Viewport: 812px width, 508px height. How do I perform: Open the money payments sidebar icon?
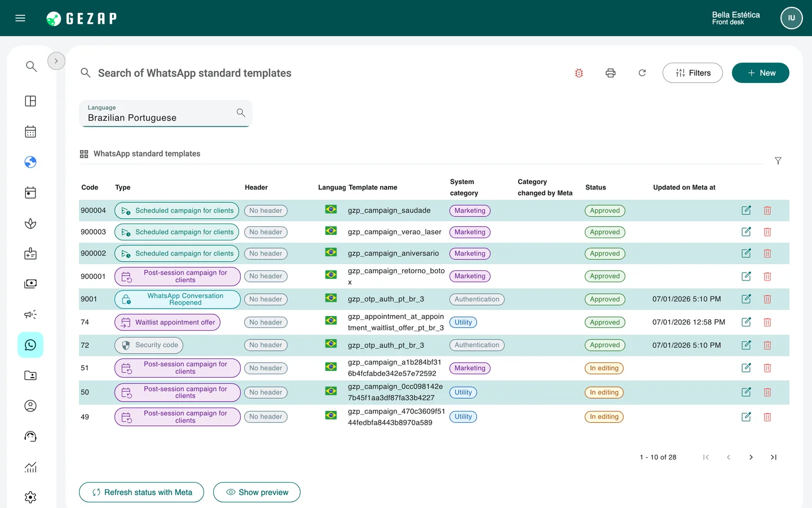coord(30,283)
